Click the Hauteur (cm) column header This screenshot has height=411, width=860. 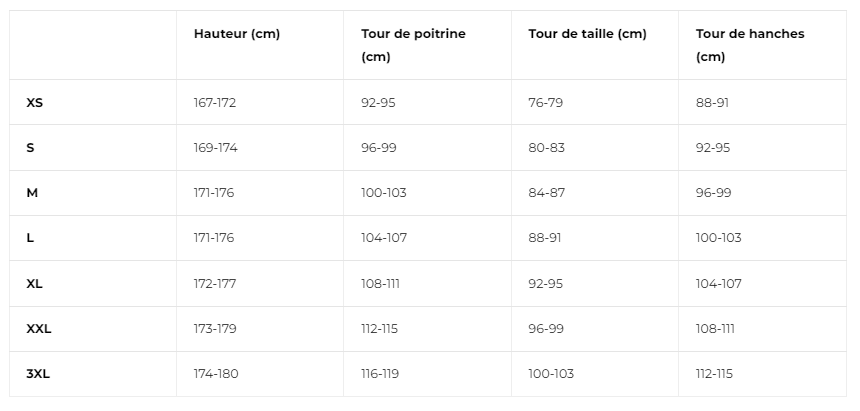[237, 34]
